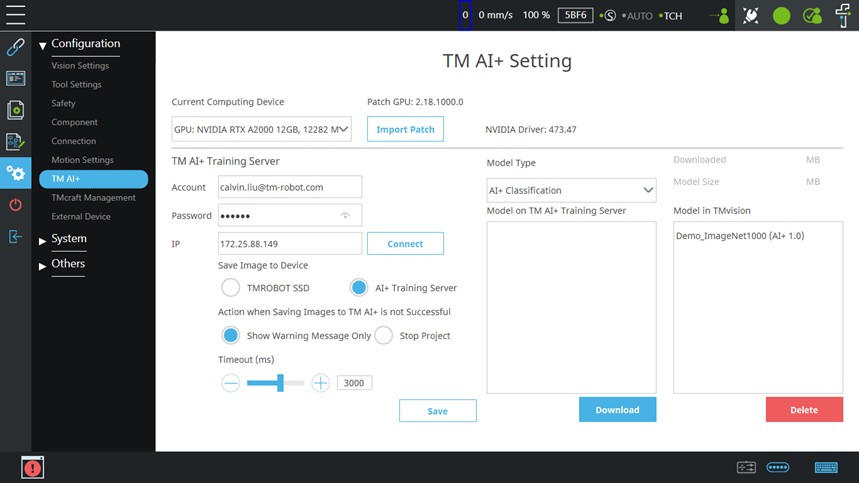Open Motion Settings item
859x483 pixels.
[82, 160]
